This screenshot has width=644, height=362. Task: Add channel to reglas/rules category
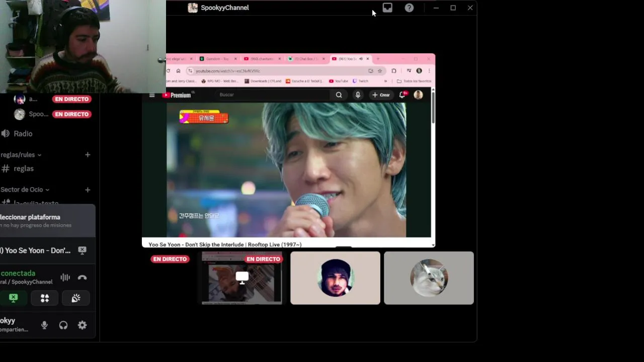coord(88,155)
